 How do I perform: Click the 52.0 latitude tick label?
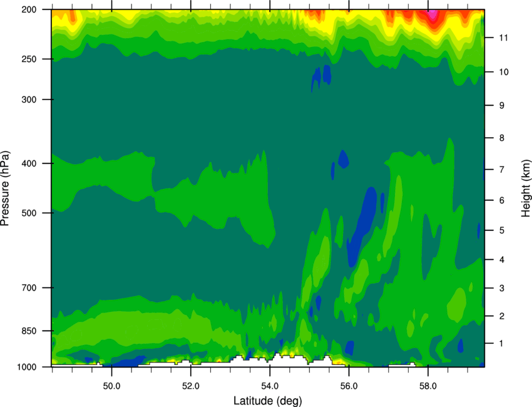click(x=191, y=386)
